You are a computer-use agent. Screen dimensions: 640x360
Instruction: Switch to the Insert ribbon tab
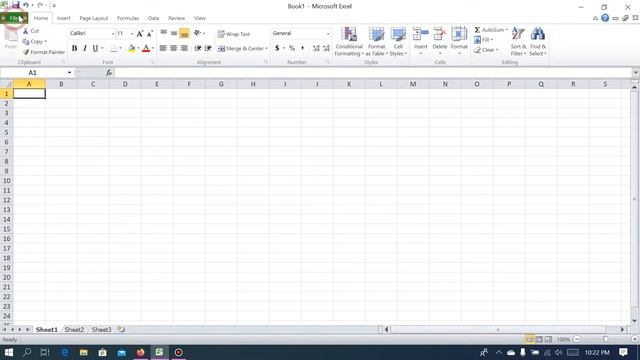point(63,18)
